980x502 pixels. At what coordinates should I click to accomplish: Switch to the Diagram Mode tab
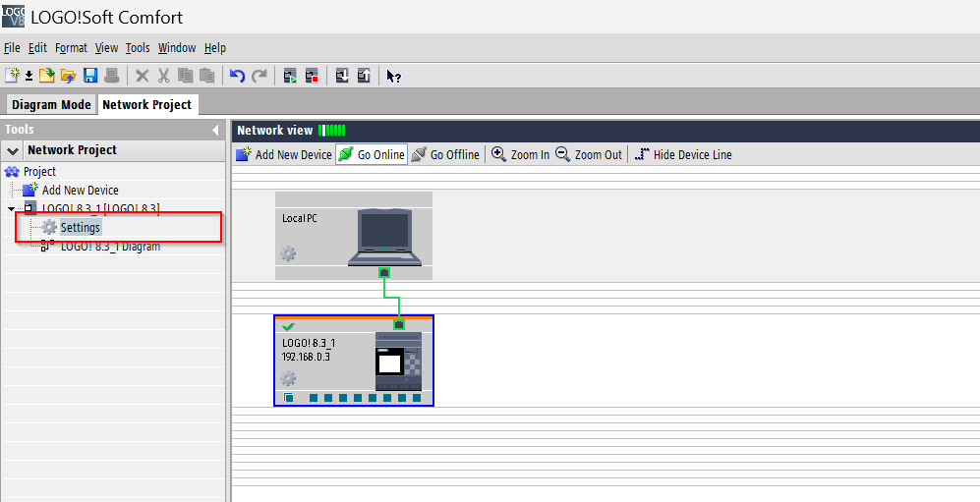(51, 104)
